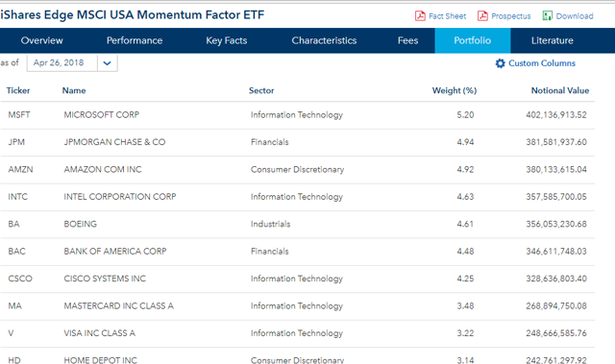The width and height of the screenshot is (615, 364).
Task: Click the Custom Columns gear icon
Action: click(500, 63)
